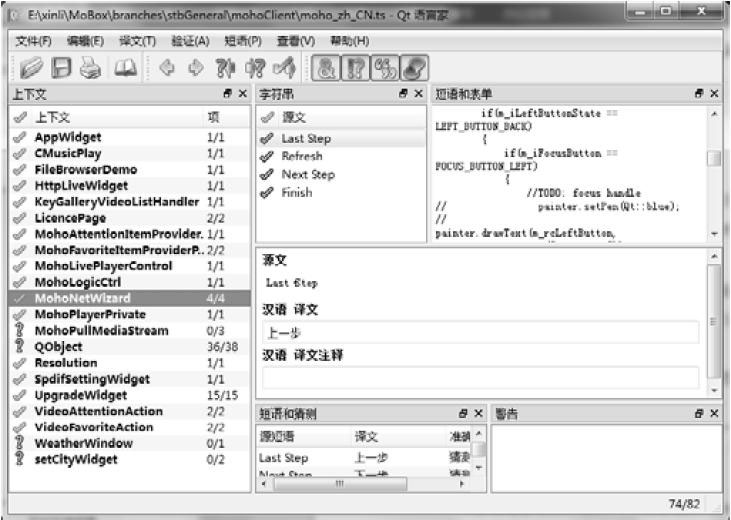Close the 警告 panel
This screenshot has height=520, width=731.
pos(714,413)
